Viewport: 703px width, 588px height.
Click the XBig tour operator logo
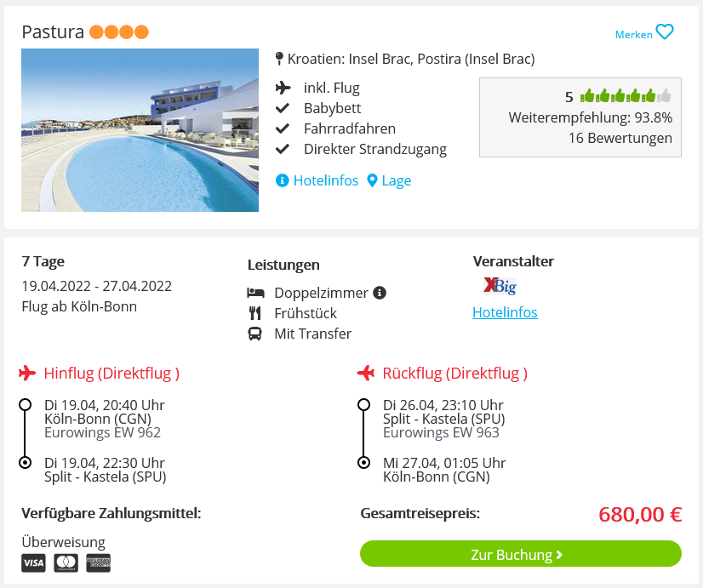500,286
